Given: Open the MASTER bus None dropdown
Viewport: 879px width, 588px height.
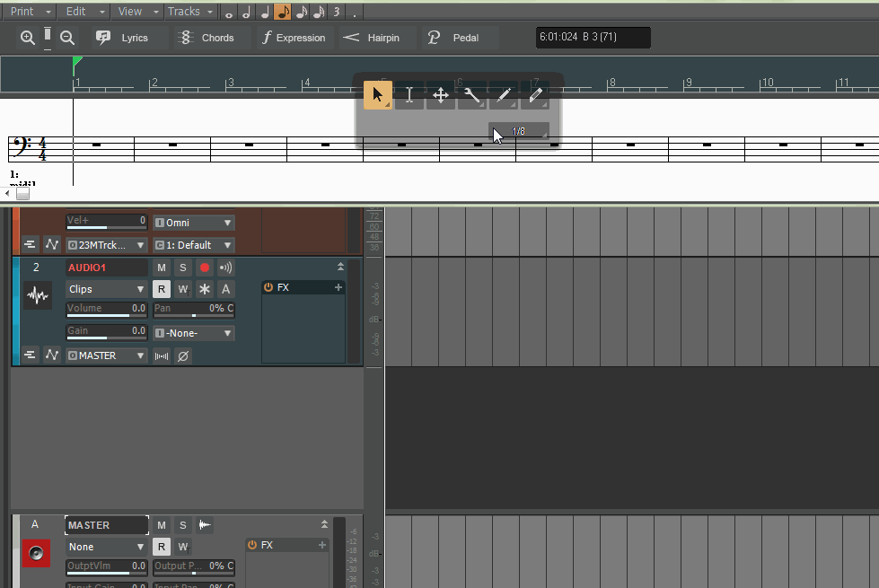Looking at the screenshot, I should click(107, 547).
